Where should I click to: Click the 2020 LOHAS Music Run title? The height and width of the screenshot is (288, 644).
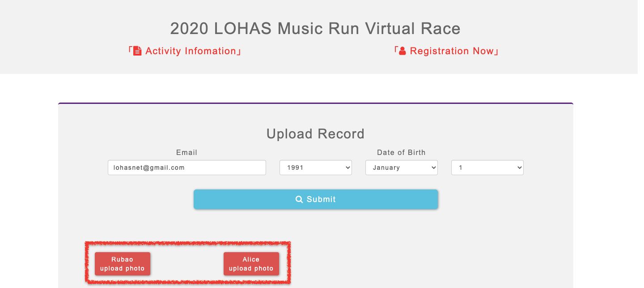tap(315, 29)
